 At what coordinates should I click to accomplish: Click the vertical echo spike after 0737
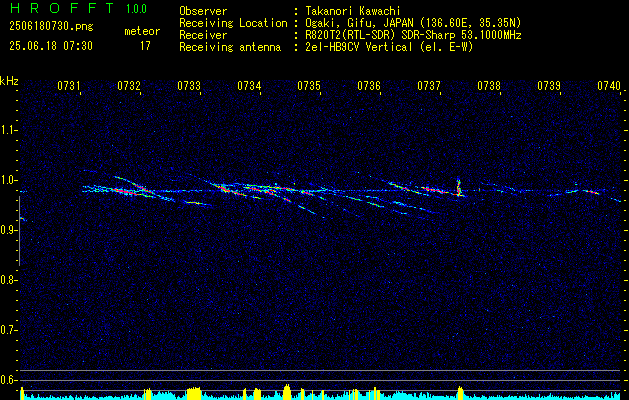tap(459, 186)
